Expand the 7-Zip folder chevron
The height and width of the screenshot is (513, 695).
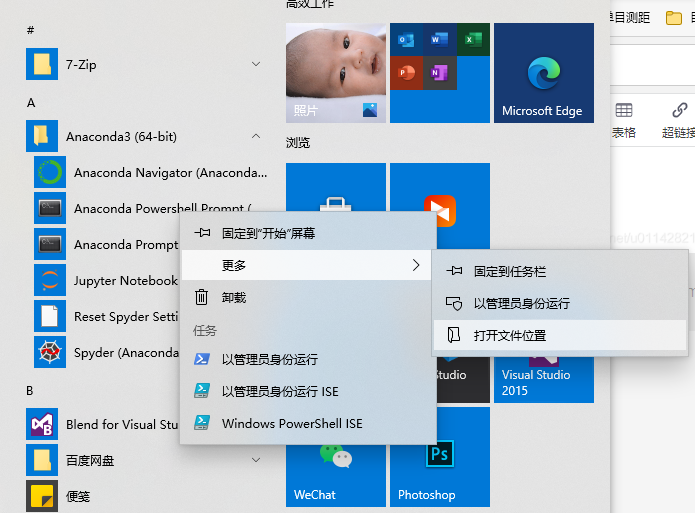tap(256, 64)
